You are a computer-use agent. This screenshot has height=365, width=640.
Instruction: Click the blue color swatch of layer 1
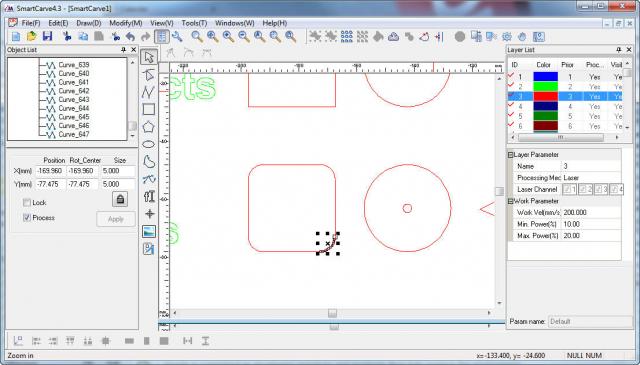pos(545,76)
